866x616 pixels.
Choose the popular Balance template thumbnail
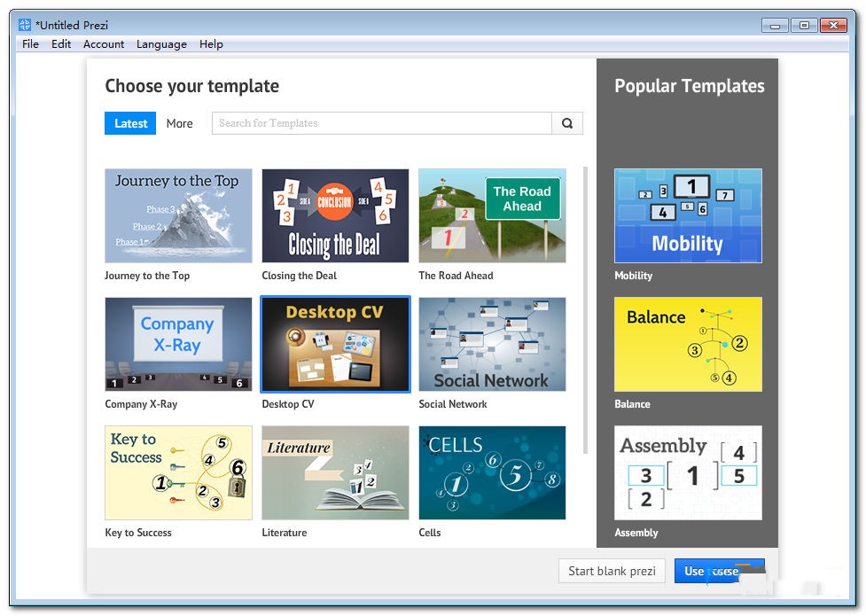pyautogui.click(x=688, y=344)
